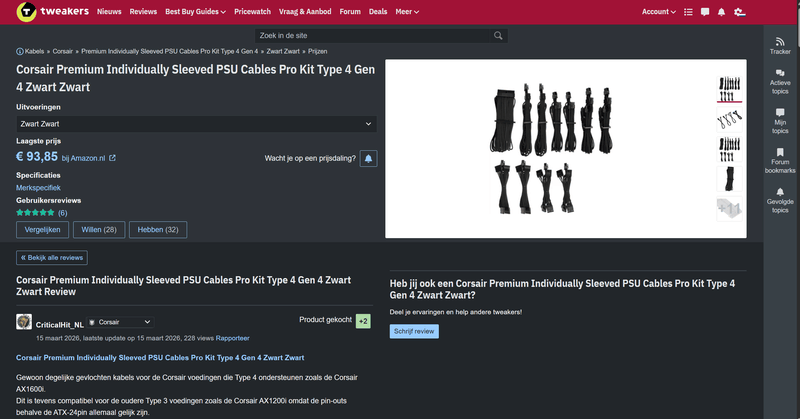Open the Account dropdown
This screenshot has height=419, width=800.
click(659, 11)
